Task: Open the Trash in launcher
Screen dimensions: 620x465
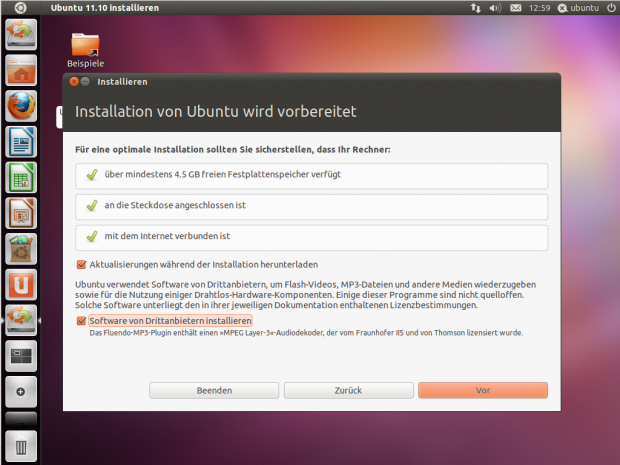Action: click(21, 447)
